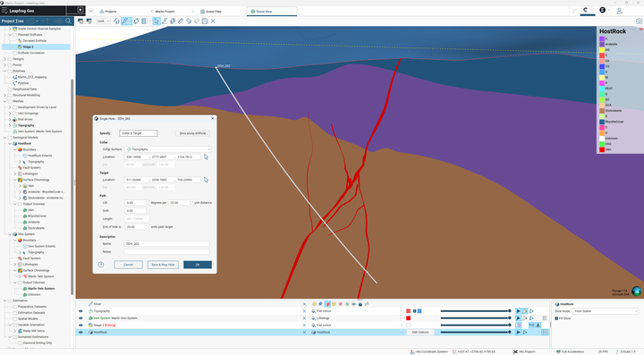This screenshot has height=355, width=644.
Task: Click the Slice along drillhole button
Action: coord(192,133)
